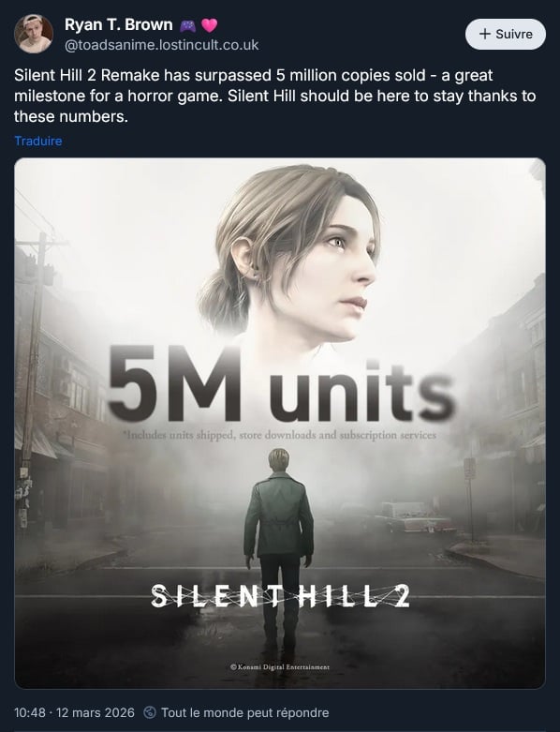The width and height of the screenshot is (560, 732).
Task: Open the Silent Hill 2 image attachment
Action: pos(280,423)
